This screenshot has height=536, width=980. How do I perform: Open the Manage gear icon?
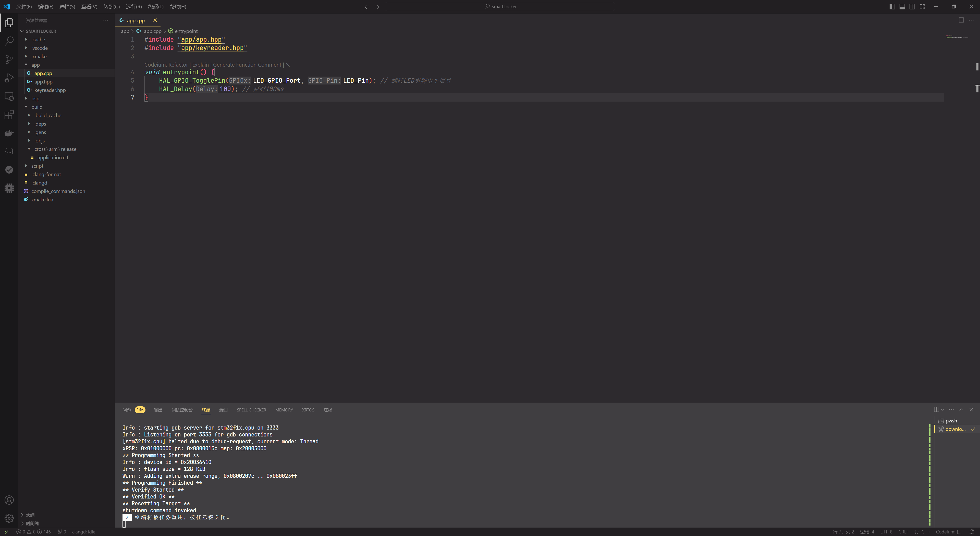[x=9, y=518]
